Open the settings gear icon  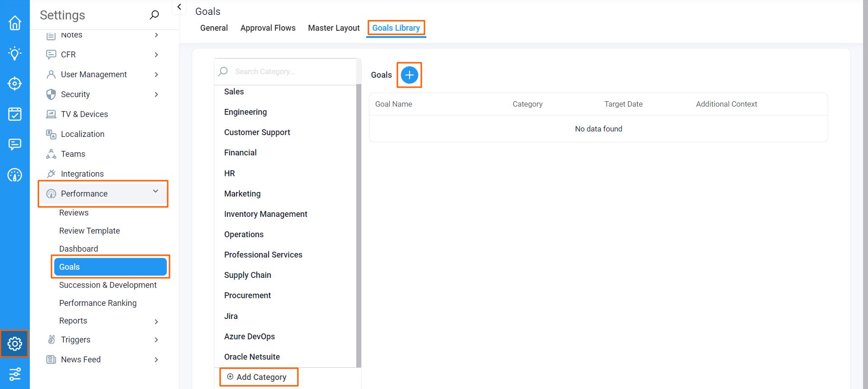tap(15, 344)
